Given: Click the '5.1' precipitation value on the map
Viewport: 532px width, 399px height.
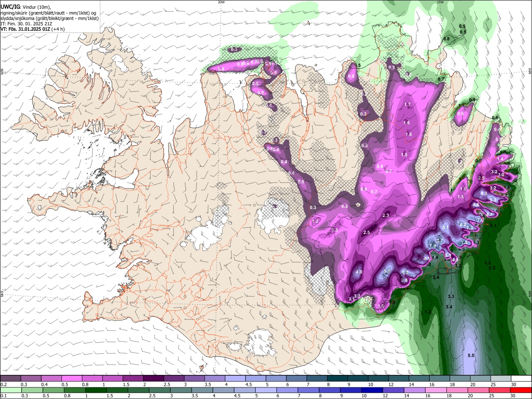Looking at the screenshot, I should [446, 227].
